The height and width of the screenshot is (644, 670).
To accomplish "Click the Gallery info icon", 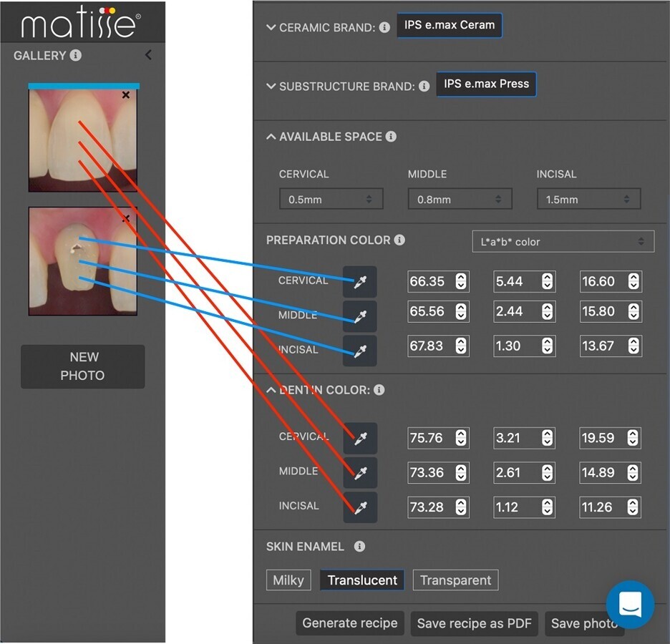I will point(76,55).
